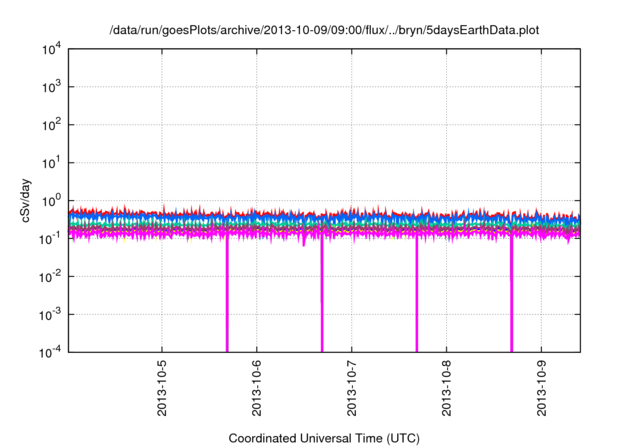
Task: Click the 2013-10-9 date label
Action: coord(541,388)
